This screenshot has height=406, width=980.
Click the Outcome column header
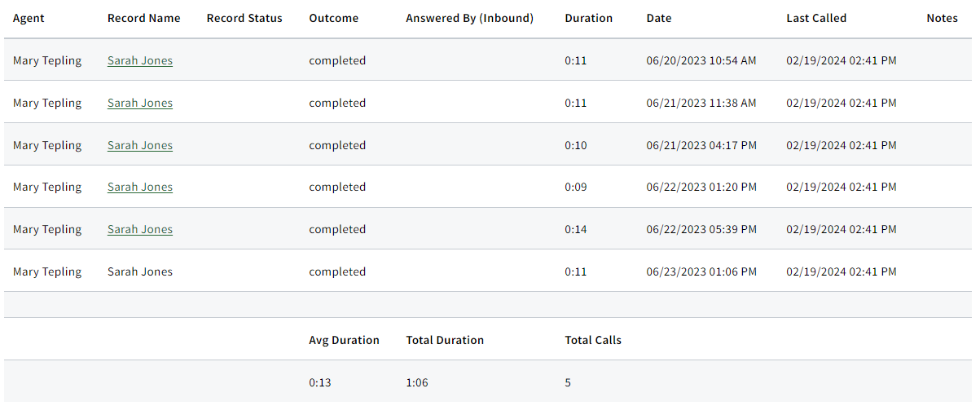pyautogui.click(x=333, y=18)
